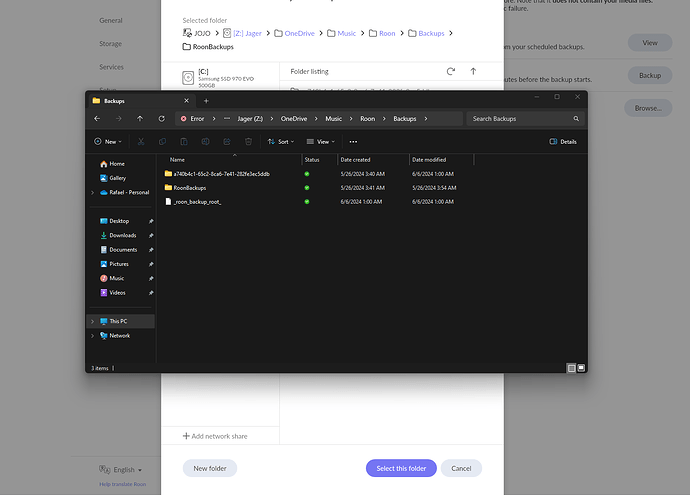Open Rafael - Personal OneDrive
Image resolution: width=690 pixels, height=495 pixels.
click(125, 192)
